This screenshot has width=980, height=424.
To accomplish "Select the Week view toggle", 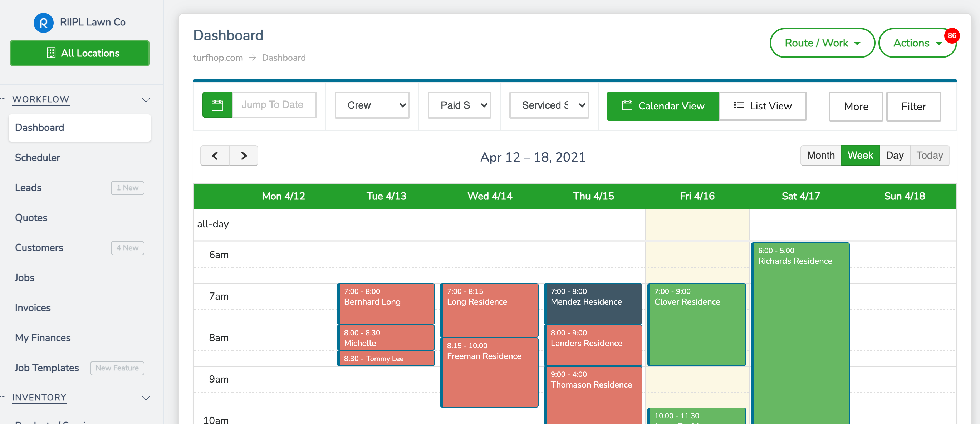I will tap(860, 156).
